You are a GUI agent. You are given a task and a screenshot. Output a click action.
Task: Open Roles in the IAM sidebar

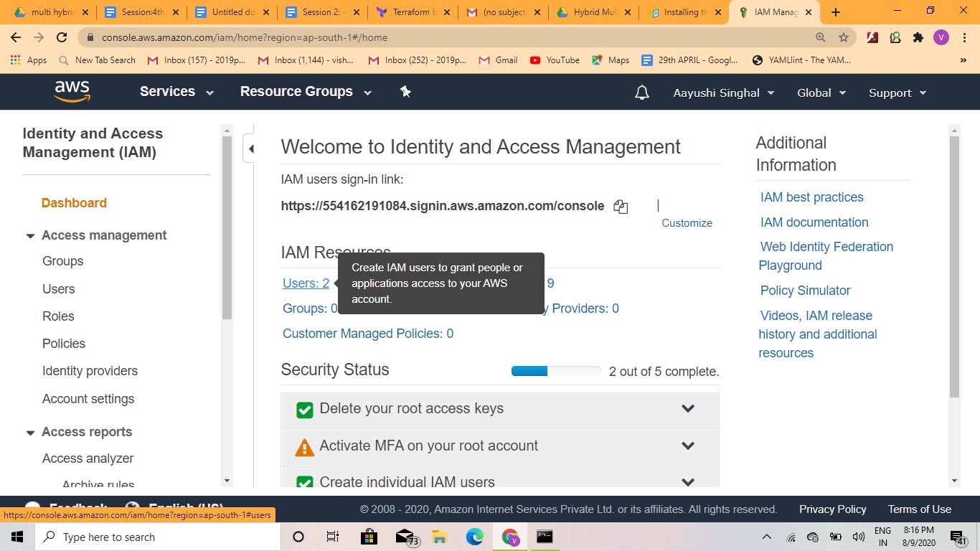pos(58,316)
